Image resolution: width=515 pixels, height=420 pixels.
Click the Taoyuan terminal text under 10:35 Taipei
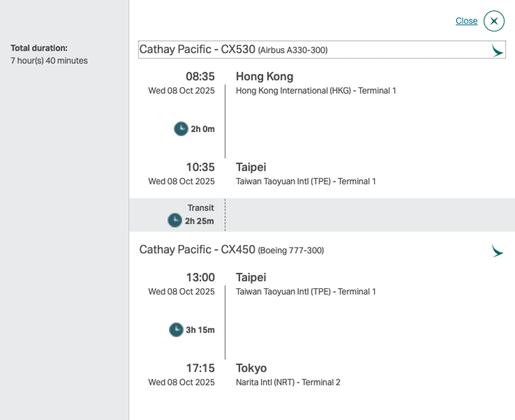pyautogui.click(x=306, y=181)
